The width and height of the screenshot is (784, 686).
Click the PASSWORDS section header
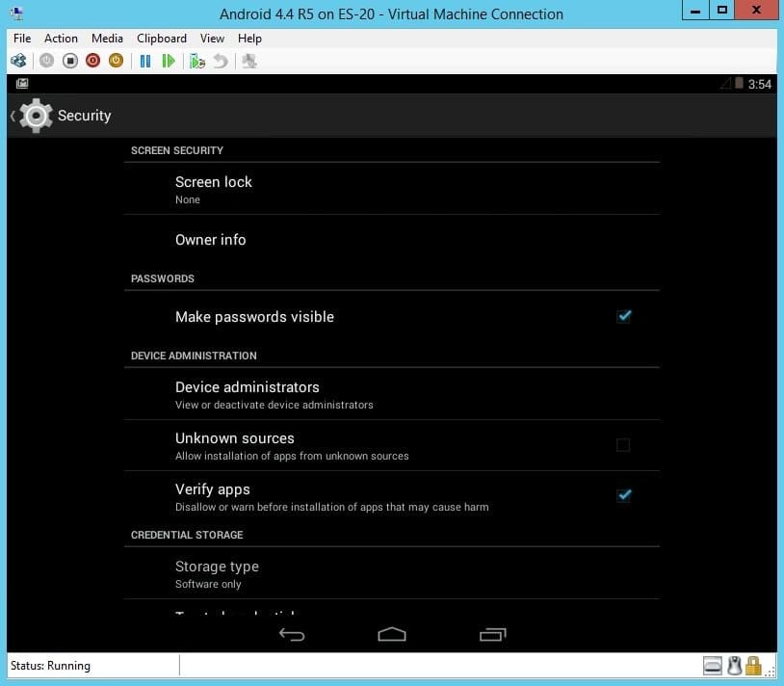[163, 278]
